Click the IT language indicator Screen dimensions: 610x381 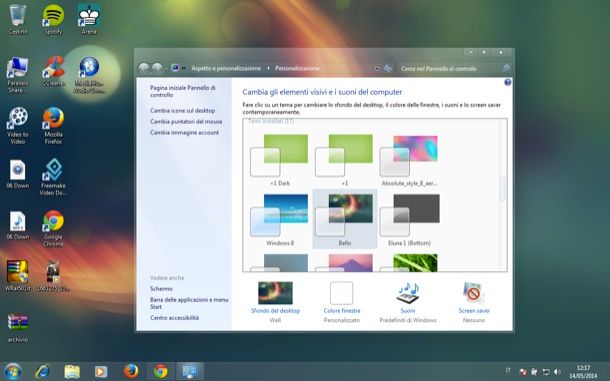[x=508, y=370]
